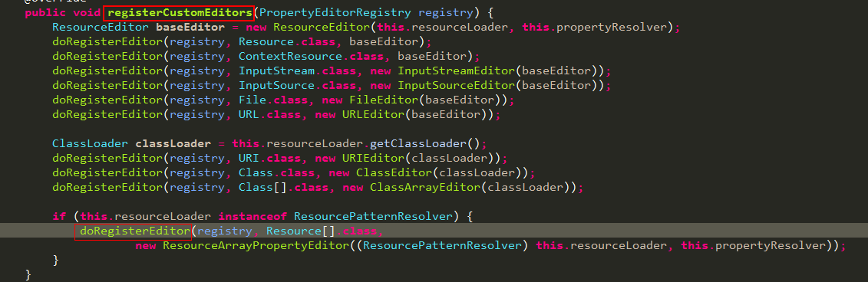Screen dimensions: 868x282
Task: Click the URL class reference in URL.class
Action: 249,114
